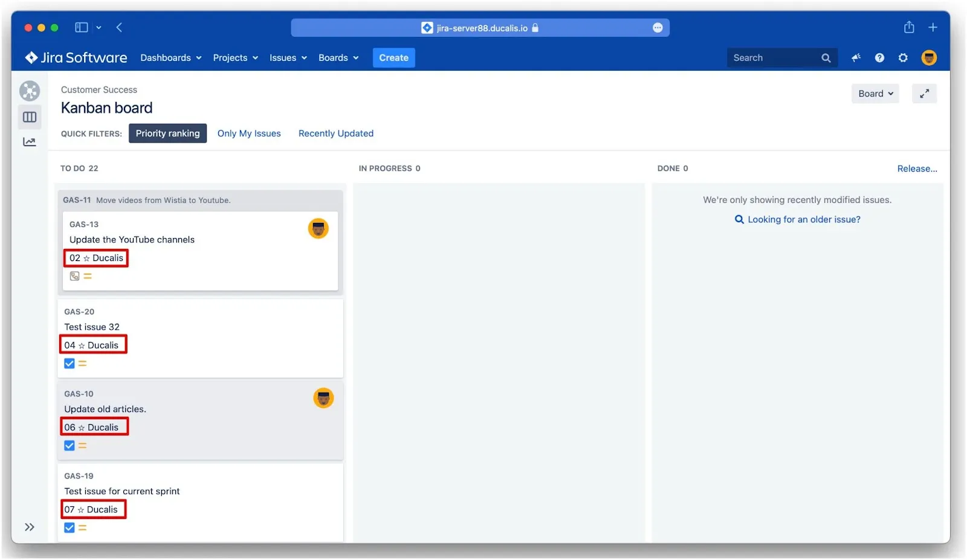
Task: Click the blue Create button
Action: pyautogui.click(x=393, y=58)
